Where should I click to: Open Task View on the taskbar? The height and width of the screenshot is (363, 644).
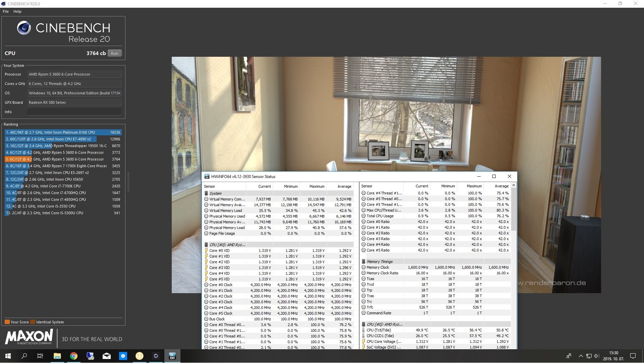point(40,356)
